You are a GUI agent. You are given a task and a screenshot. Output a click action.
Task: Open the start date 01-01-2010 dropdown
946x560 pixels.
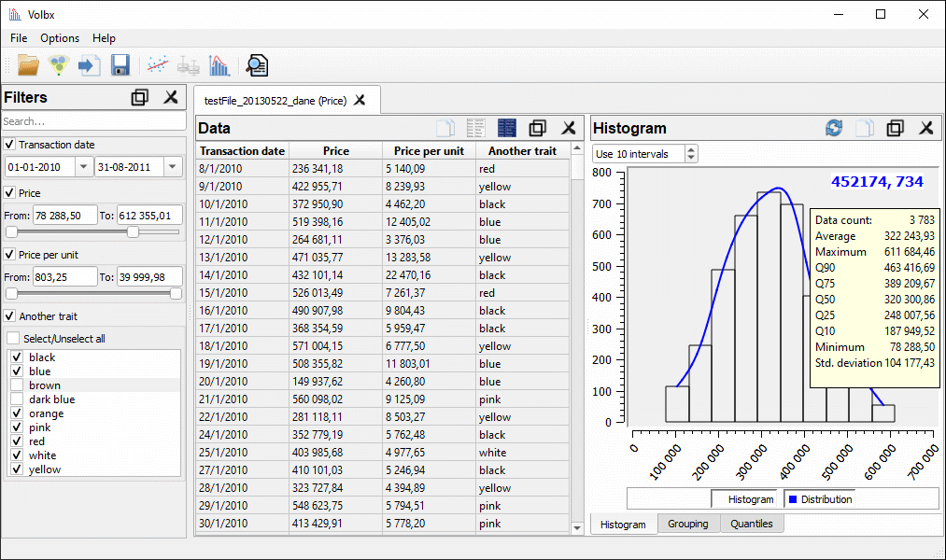click(82, 167)
